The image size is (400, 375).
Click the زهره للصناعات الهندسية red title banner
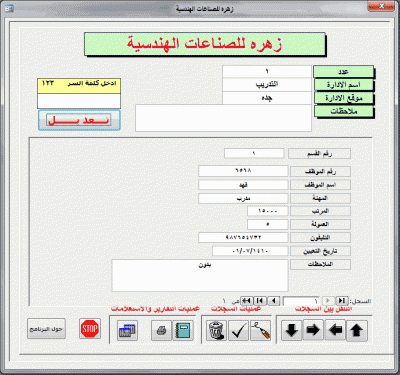tap(205, 44)
